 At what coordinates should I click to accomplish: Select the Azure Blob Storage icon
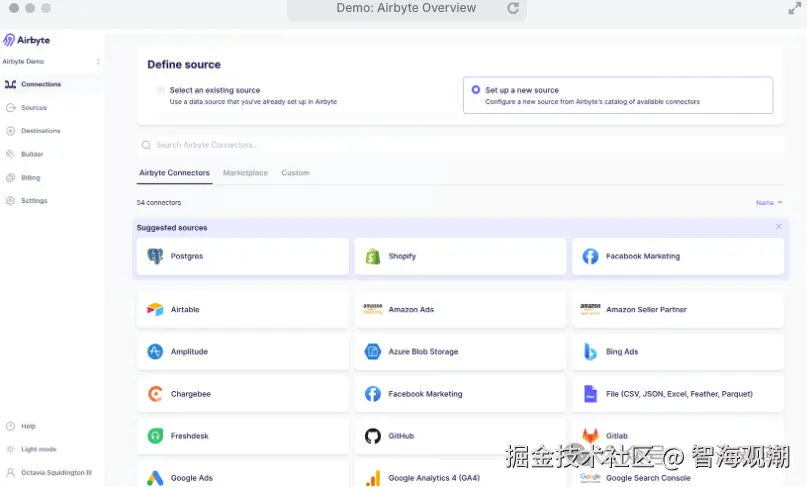click(373, 352)
